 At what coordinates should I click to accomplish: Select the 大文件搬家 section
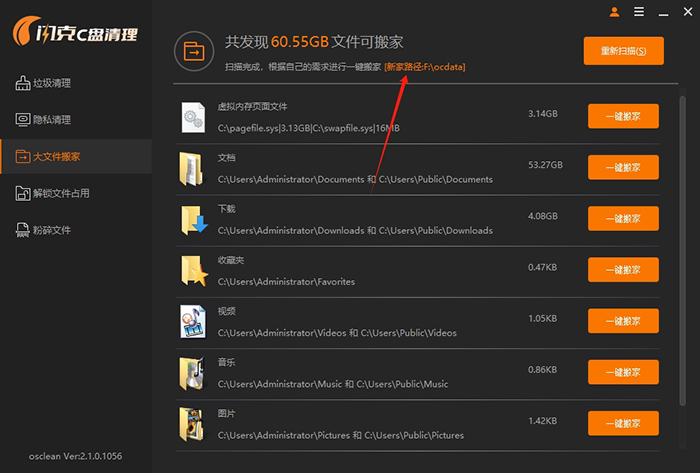click(76, 157)
